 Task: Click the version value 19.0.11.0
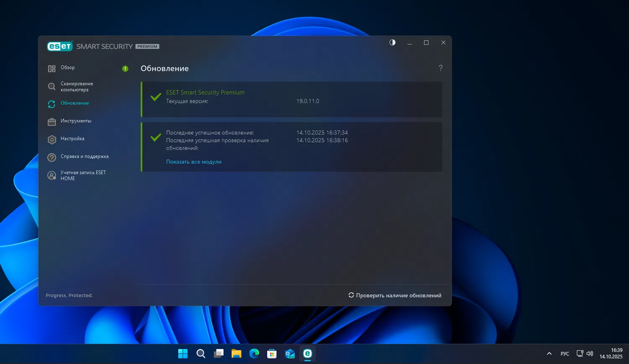coord(308,101)
